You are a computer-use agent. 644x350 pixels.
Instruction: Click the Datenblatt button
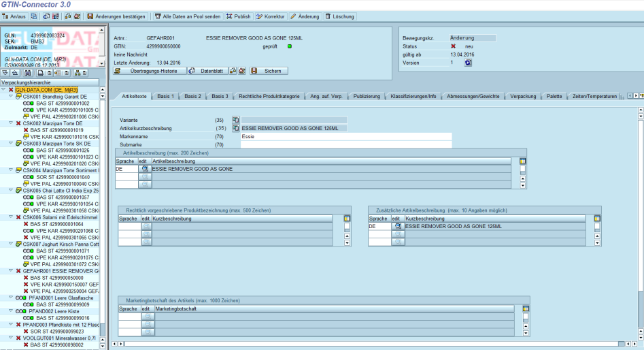pos(208,71)
